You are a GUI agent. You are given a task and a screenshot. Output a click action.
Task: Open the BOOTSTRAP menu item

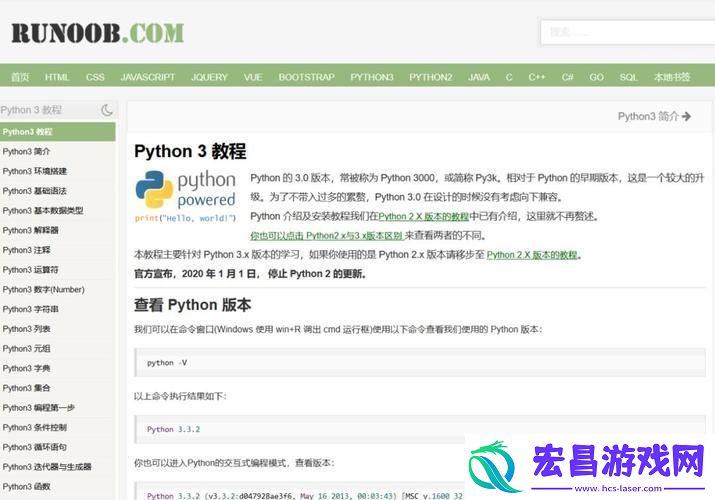coord(306,77)
